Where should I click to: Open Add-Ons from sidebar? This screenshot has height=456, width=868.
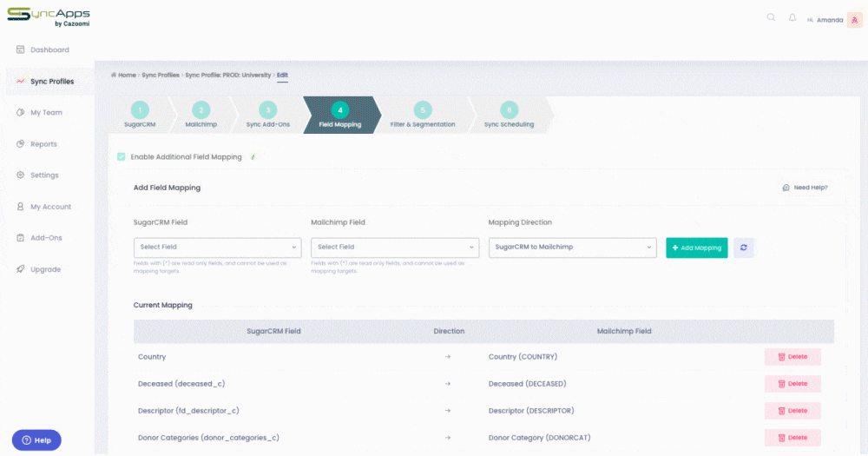[x=47, y=238]
